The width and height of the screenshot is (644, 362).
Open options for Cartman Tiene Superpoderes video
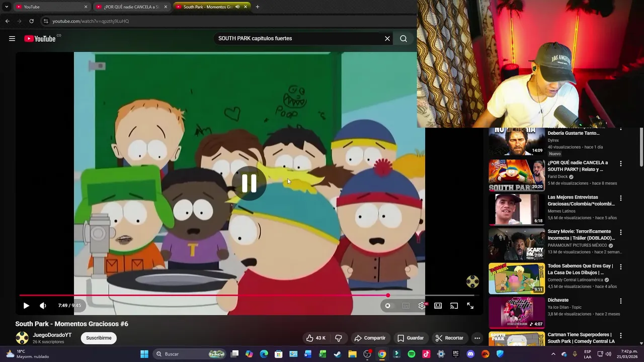621,335
